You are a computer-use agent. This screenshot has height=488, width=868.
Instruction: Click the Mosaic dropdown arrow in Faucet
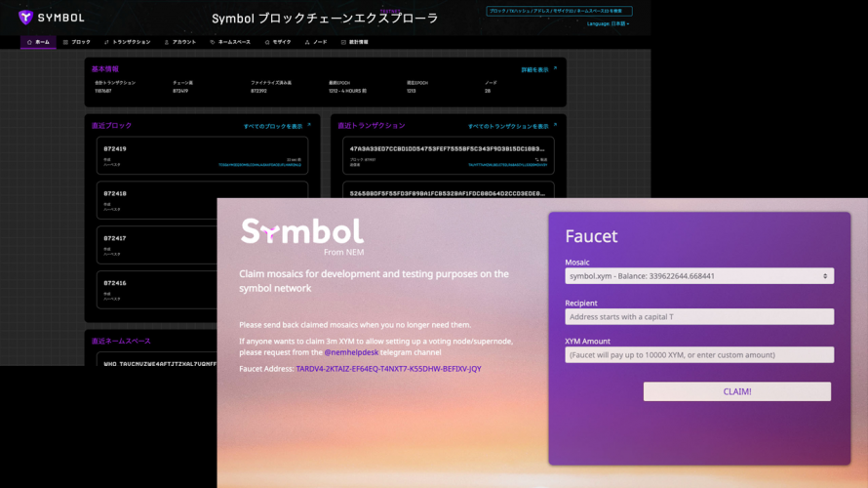[825, 276]
